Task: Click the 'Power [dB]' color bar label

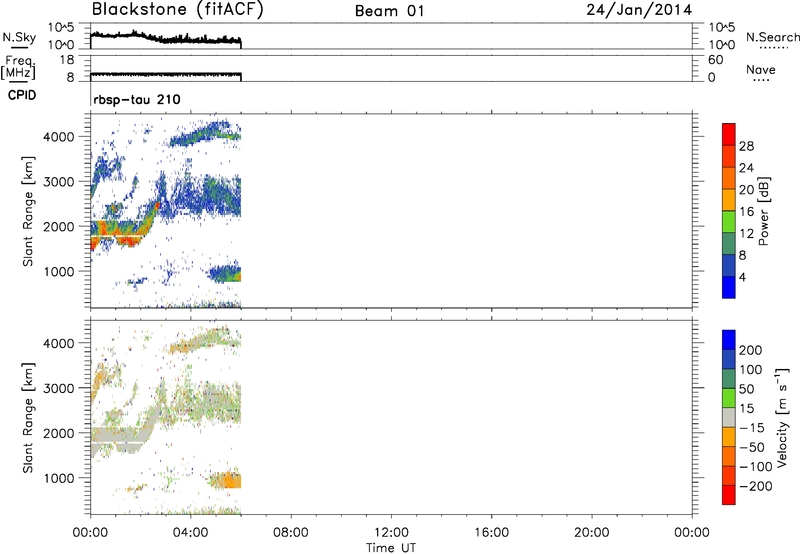Action: (763, 211)
